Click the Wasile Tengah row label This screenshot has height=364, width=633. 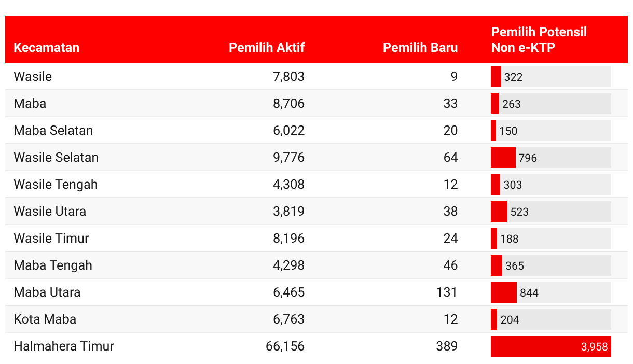56,185
